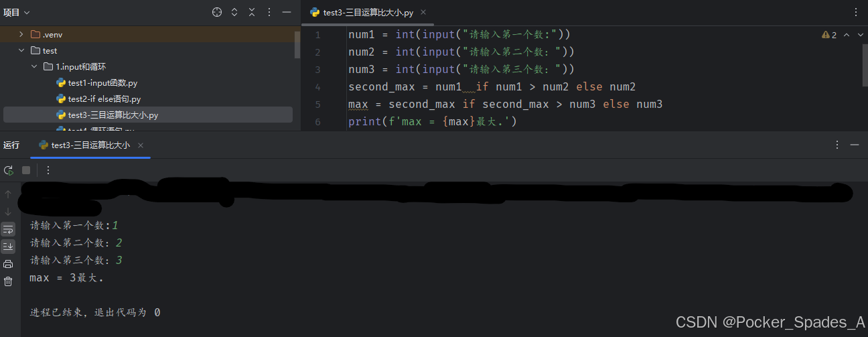Image resolution: width=868 pixels, height=337 pixels.
Task: Rerun the test3 script
Action: pos(9,170)
